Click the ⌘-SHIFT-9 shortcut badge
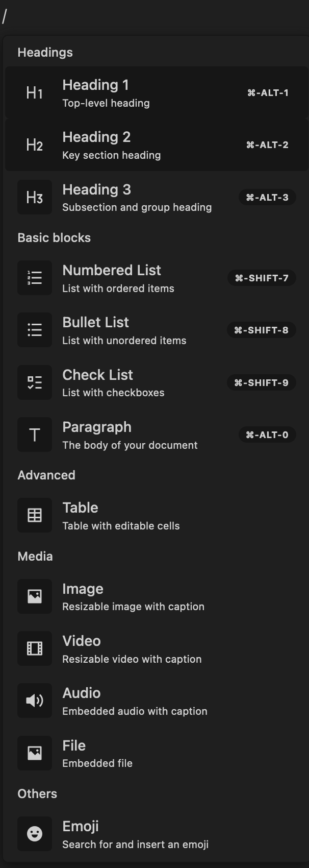 coord(262,382)
